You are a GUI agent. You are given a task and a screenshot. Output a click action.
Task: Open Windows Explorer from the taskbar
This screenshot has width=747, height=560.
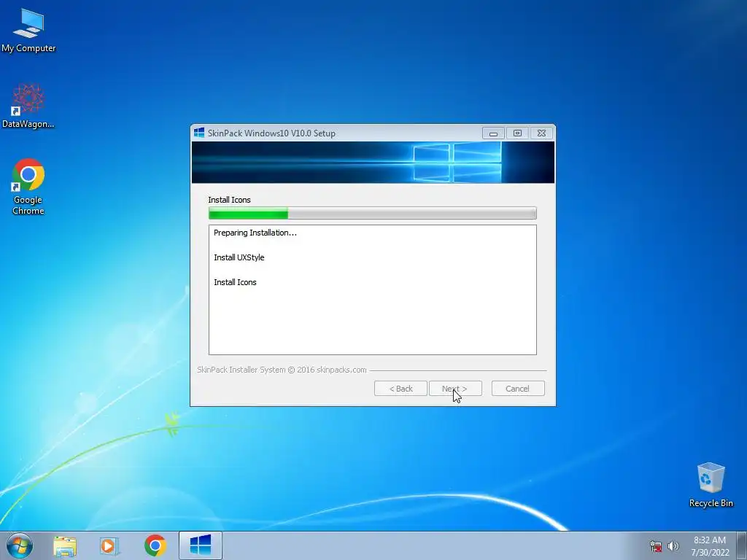(x=65, y=545)
